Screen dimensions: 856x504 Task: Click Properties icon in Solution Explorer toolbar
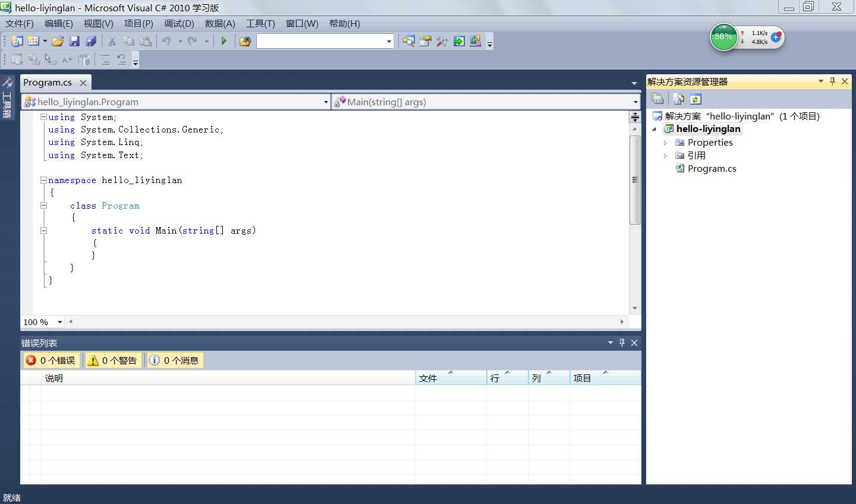657,99
